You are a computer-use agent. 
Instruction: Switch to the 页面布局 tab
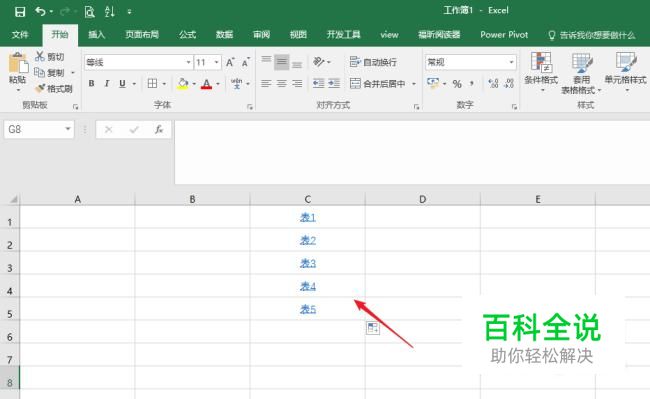tap(142, 35)
